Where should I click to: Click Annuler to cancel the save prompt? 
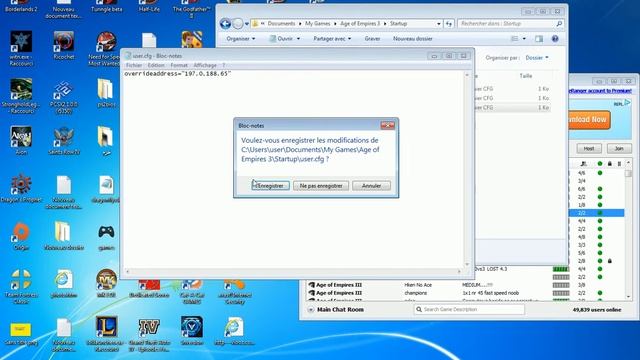371,186
